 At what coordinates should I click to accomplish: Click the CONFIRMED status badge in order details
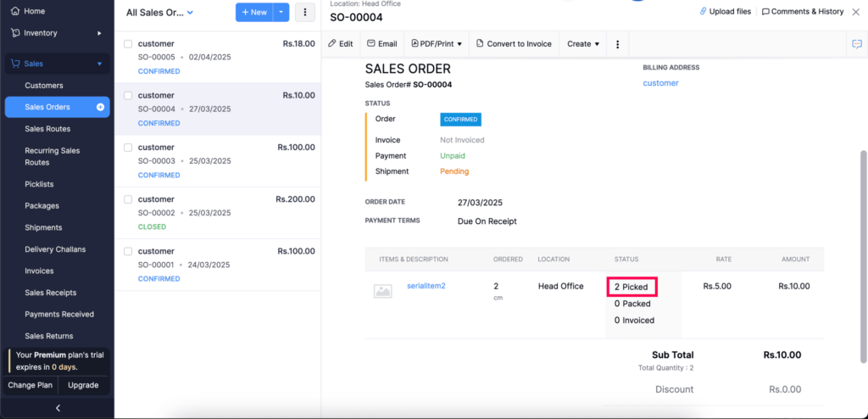click(x=460, y=120)
